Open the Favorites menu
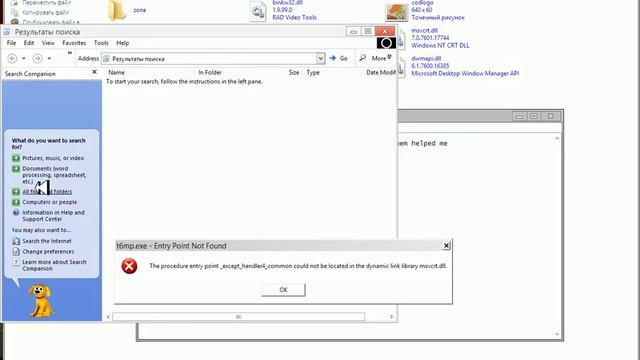640x360 pixels. [x=74, y=43]
